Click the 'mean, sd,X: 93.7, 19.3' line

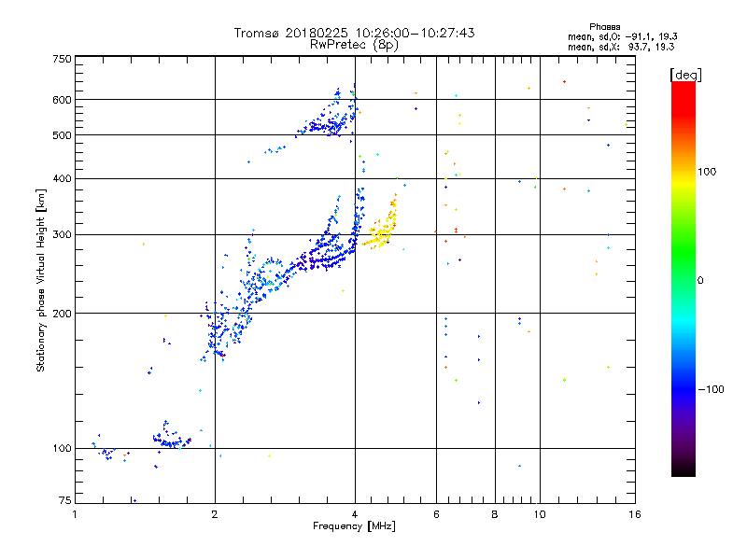[621, 47]
